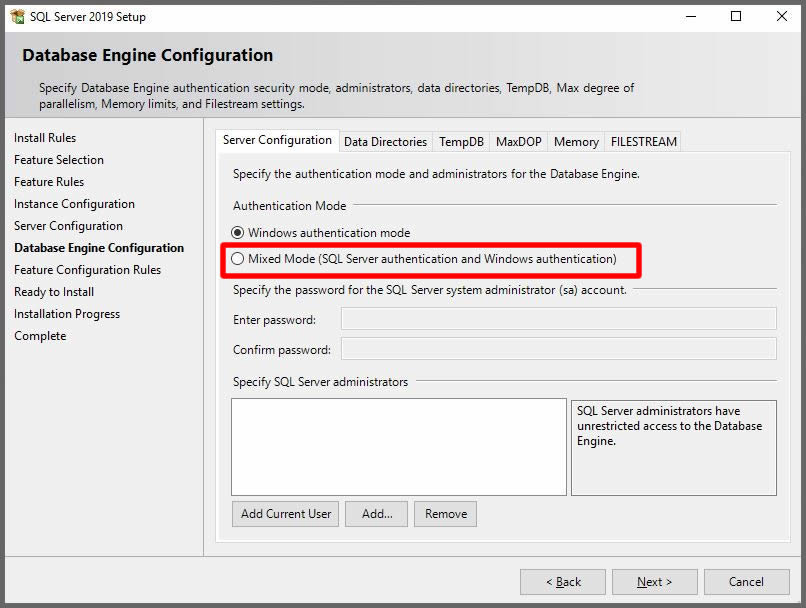This screenshot has width=806, height=608.
Task: Cancel the SQL Server setup
Action: (746, 582)
